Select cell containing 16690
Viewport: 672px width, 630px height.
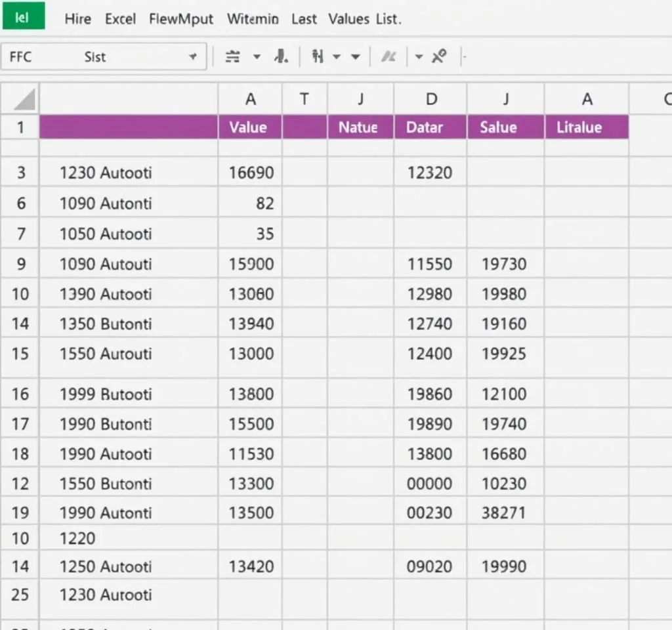pos(251,173)
